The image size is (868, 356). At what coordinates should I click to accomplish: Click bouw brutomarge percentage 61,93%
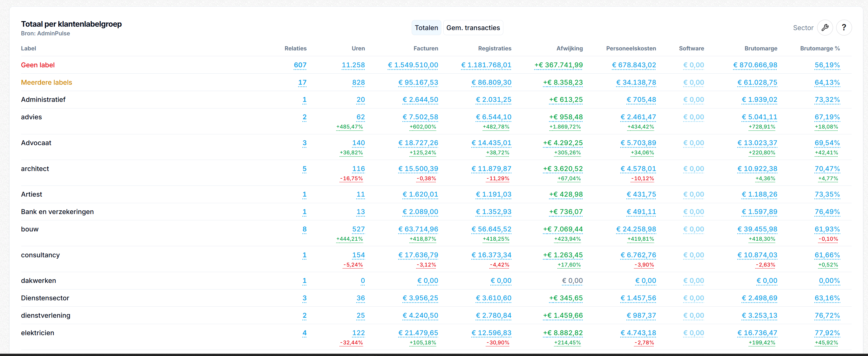coord(827,229)
